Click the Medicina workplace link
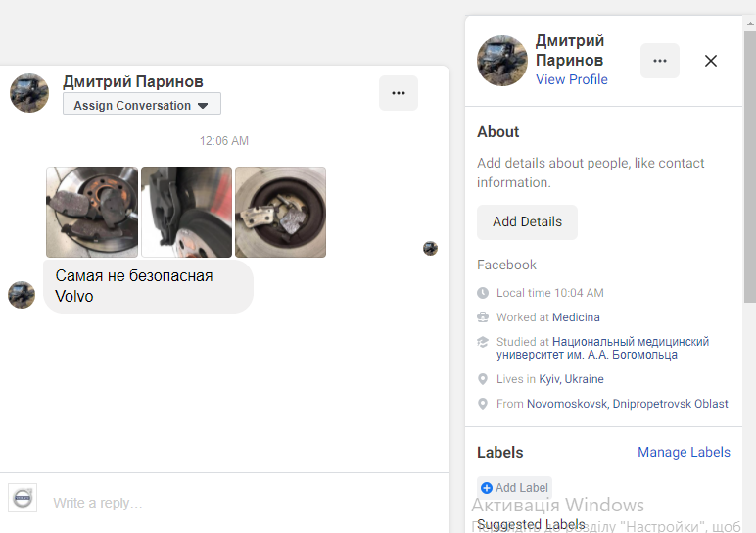Viewport: 756px width, 533px height. [x=576, y=317]
